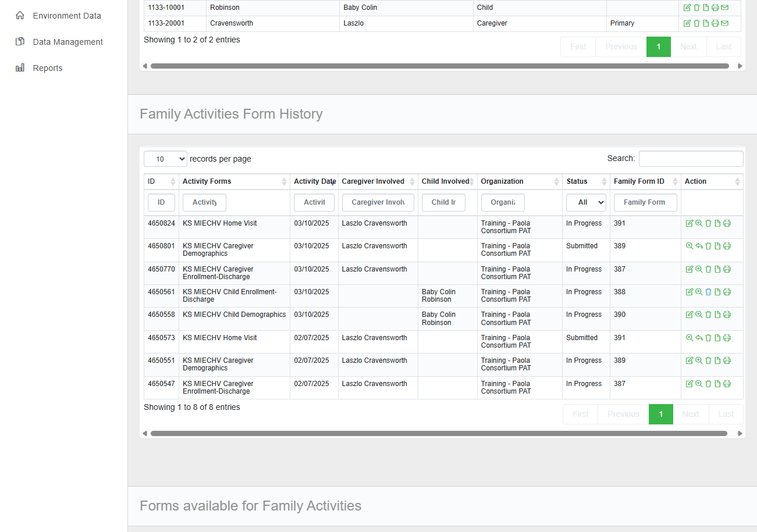Sort by Family Form ID column header
This screenshot has width=757, height=532.
645,181
